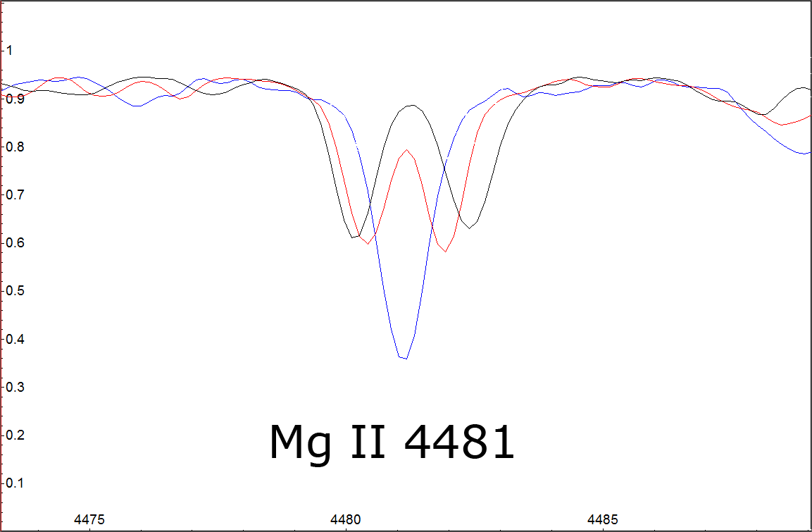This screenshot has width=812, height=532.
Task: Click the 0.9 y-axis tick label
Action: point(14,99)
